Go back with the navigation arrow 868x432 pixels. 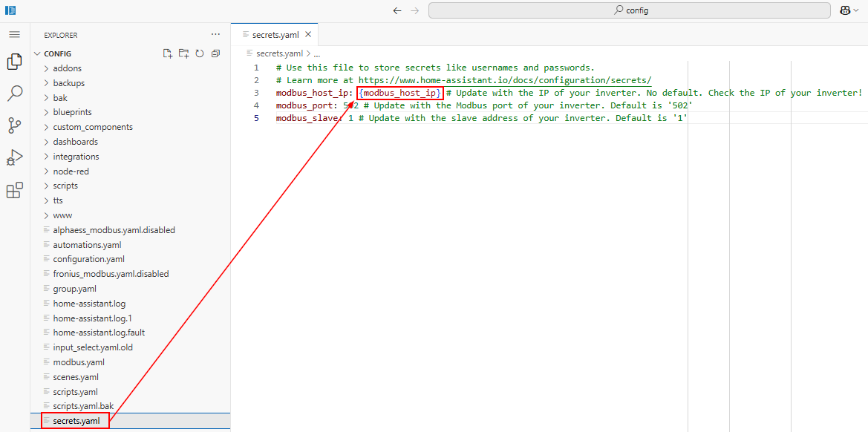click(397, 10)
